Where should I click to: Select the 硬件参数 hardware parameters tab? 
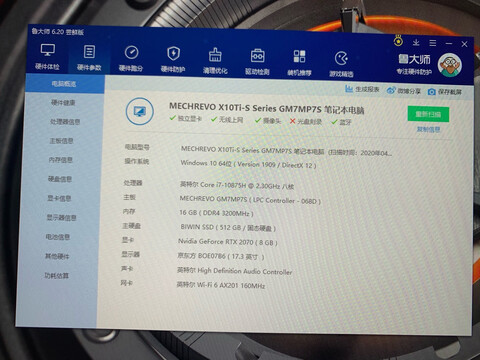tap(89, 58)
